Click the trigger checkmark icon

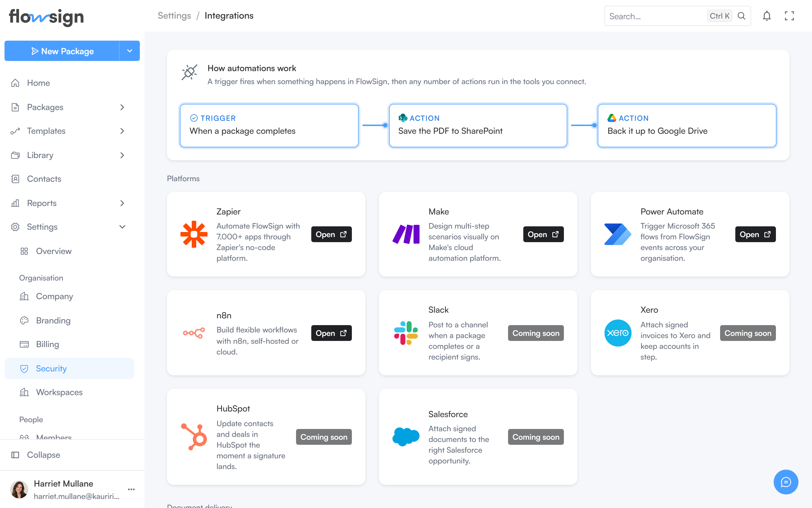coord(194,118)
